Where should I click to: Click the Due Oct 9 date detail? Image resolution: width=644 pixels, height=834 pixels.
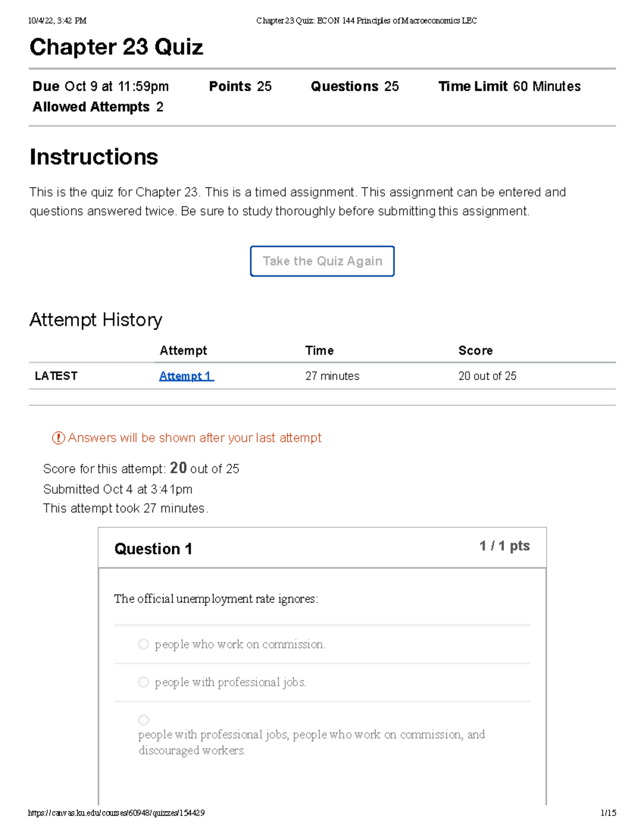101,86
